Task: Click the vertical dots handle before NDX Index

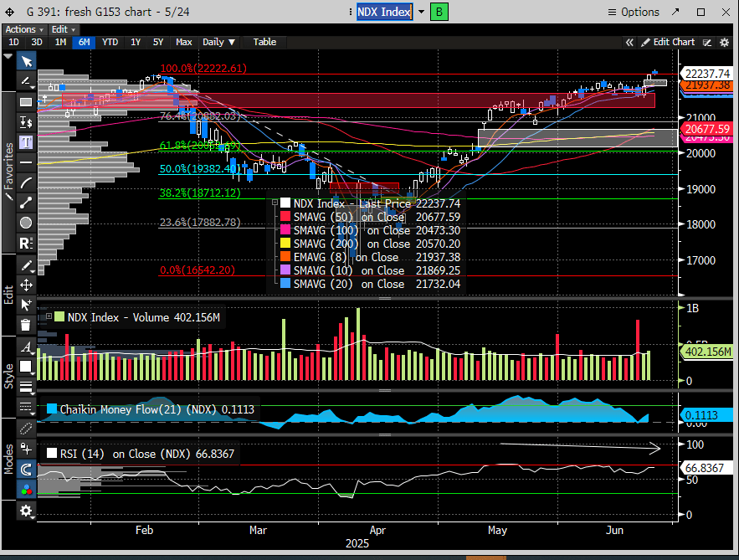Action: point(350,12)
